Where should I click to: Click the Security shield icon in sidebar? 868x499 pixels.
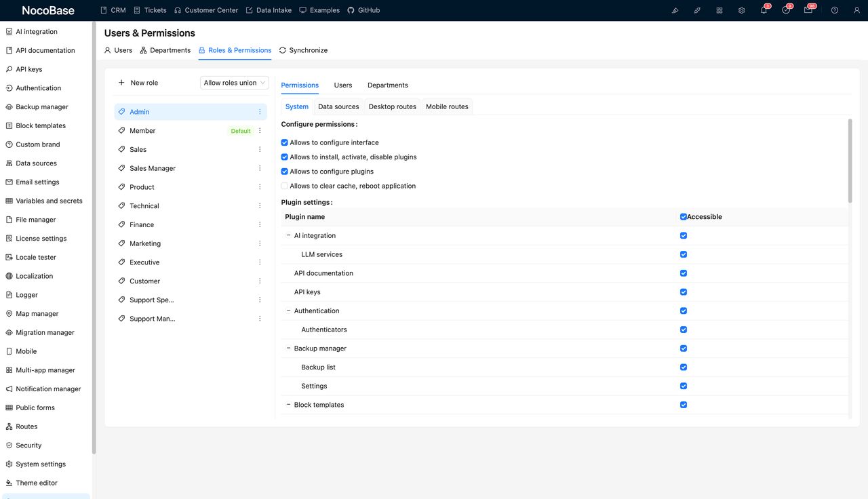tap(9, 445)
